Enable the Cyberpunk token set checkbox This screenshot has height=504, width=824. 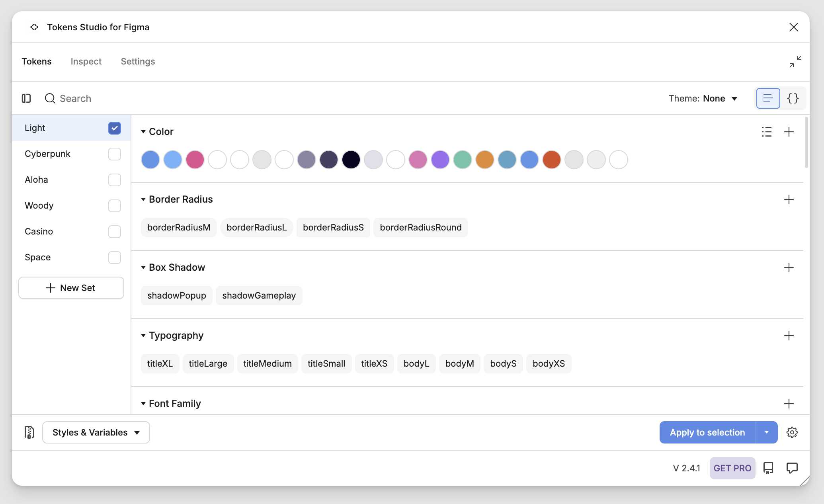115,154
